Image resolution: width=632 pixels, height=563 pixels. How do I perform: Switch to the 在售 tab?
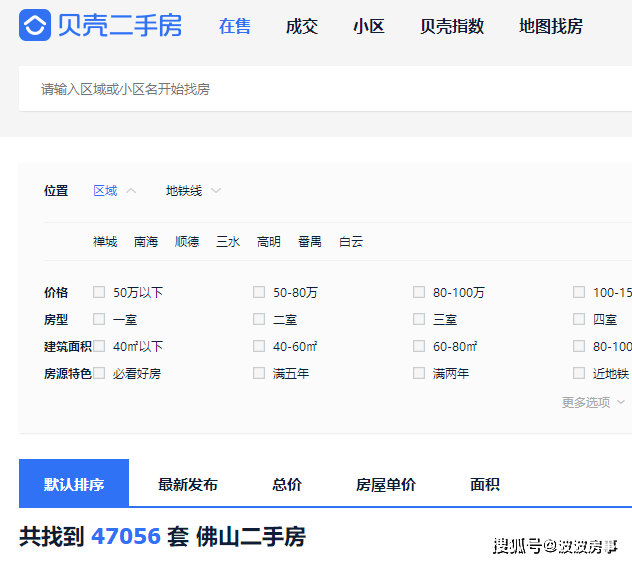[235, 26]
